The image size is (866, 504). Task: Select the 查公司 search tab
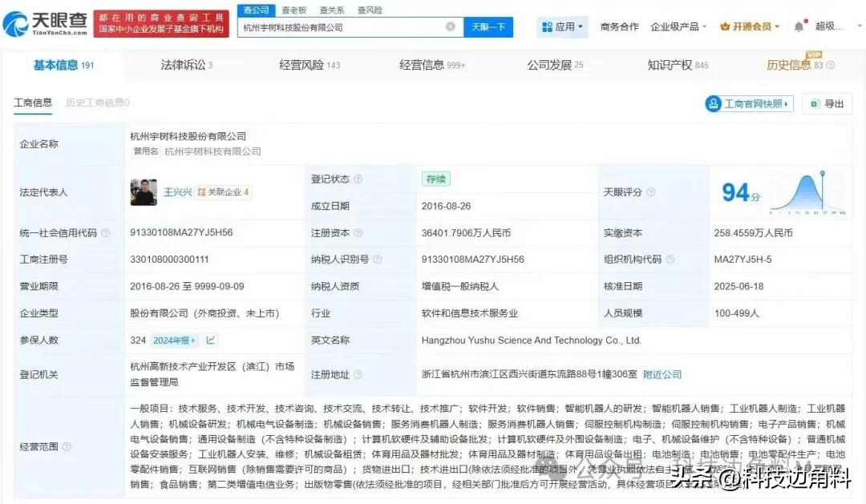pyautogui.click(x=257, y=10)
